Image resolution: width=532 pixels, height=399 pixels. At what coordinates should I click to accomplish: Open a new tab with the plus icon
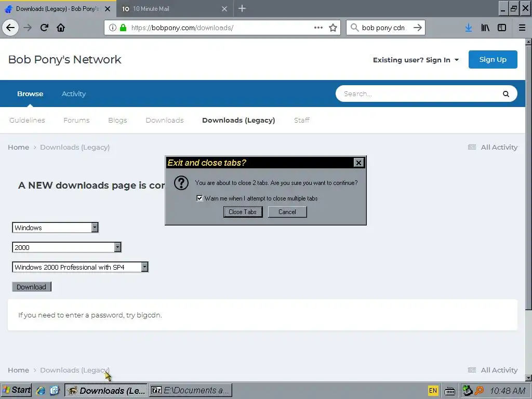click(242, 8)
